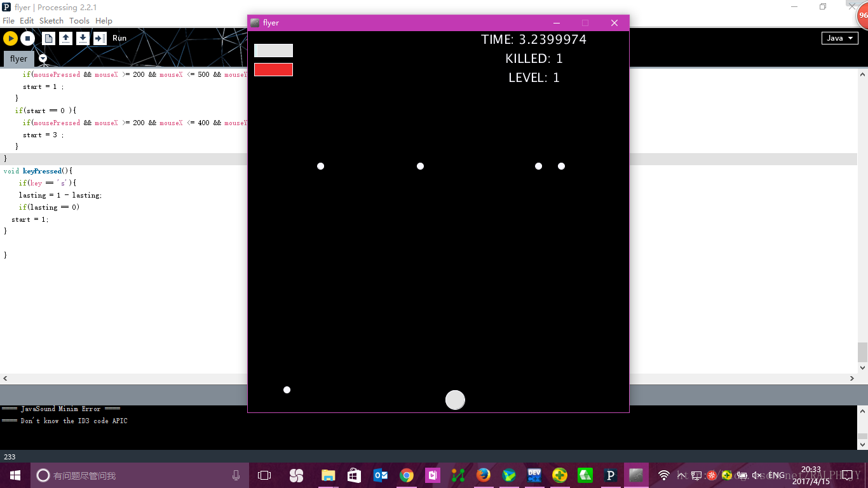Create a new sketch from toolbar
Viewport: 868px width, 488px height.
[x=48, y=39]
